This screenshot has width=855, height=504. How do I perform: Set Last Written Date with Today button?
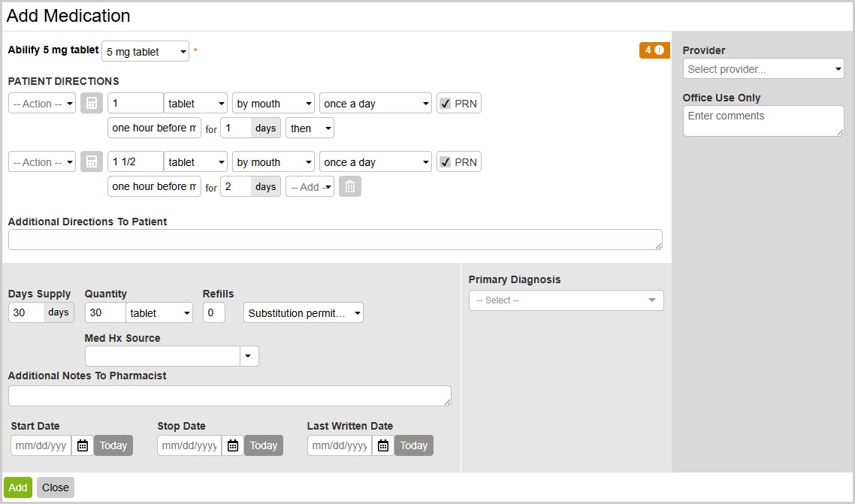(x=414, y=445)
